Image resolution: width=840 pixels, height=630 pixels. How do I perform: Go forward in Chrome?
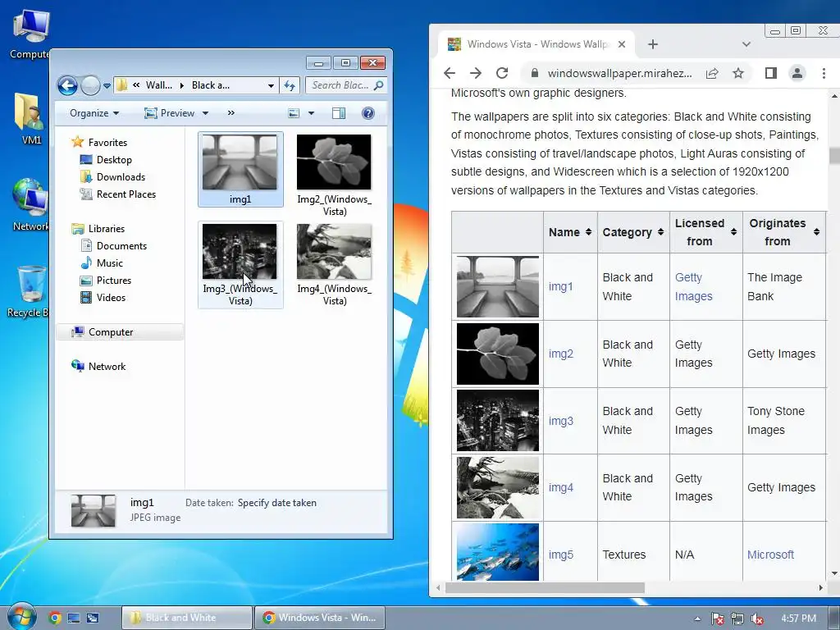pyautogui.click(x=475, y=73)
